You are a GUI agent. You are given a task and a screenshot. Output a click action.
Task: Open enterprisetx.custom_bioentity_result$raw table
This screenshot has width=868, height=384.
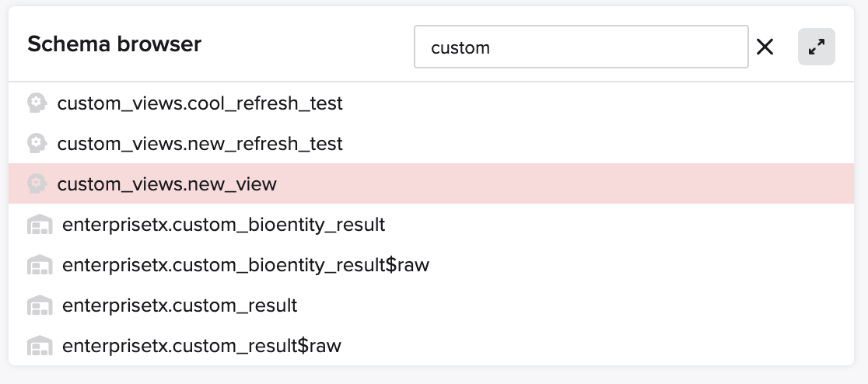point(245,266)
